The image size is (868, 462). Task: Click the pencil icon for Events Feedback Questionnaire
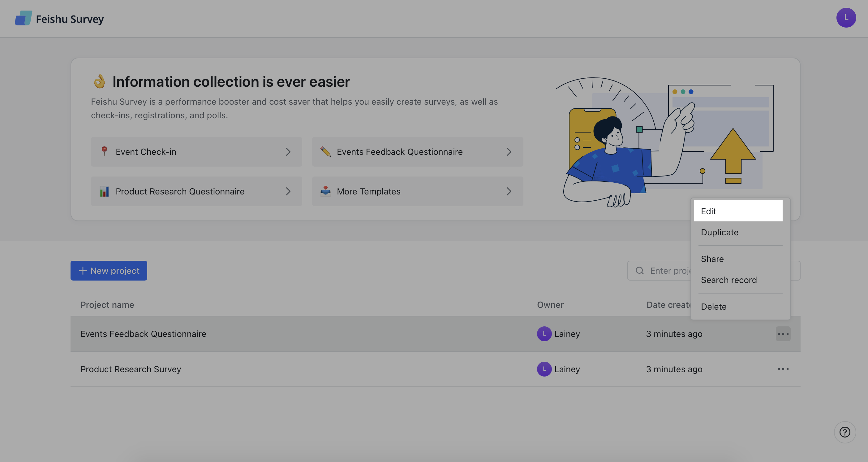coord(326,152)
